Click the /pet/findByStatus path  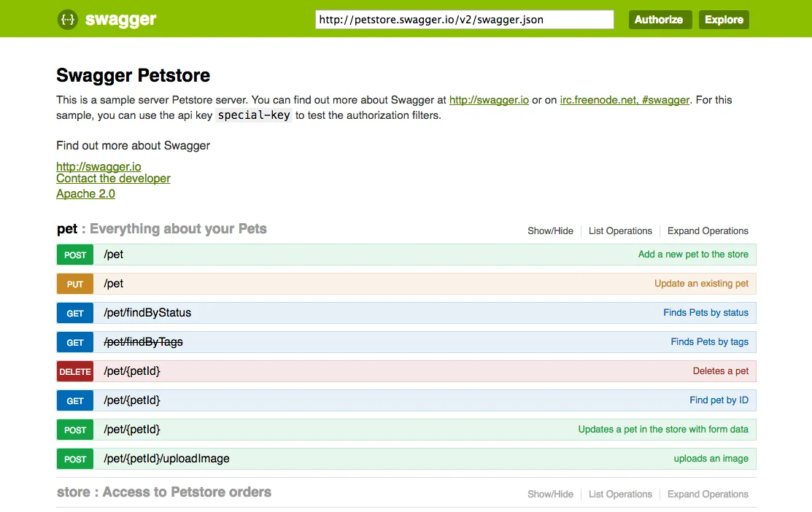pos(147,313)
